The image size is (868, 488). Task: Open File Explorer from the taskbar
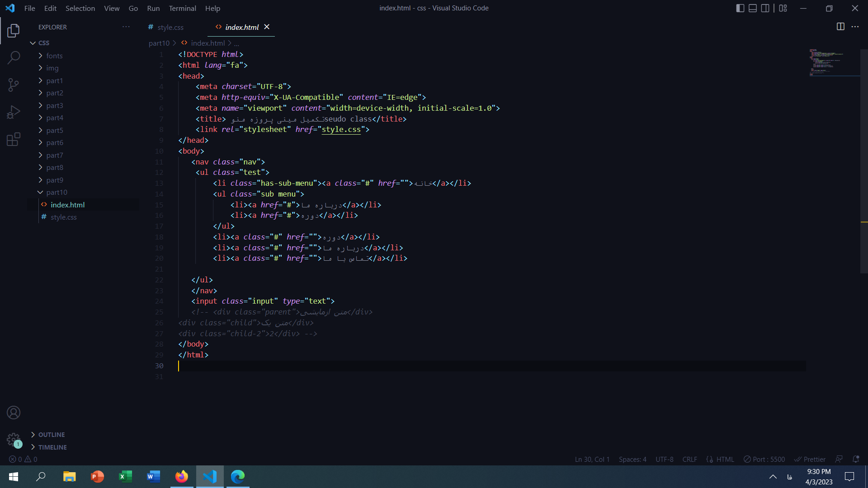pos(69,476)
